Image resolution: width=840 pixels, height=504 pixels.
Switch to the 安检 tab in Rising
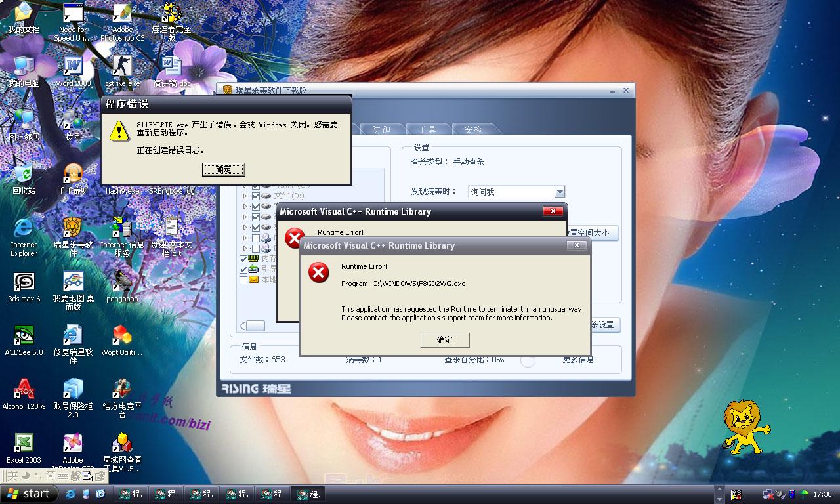click(473, 129)
